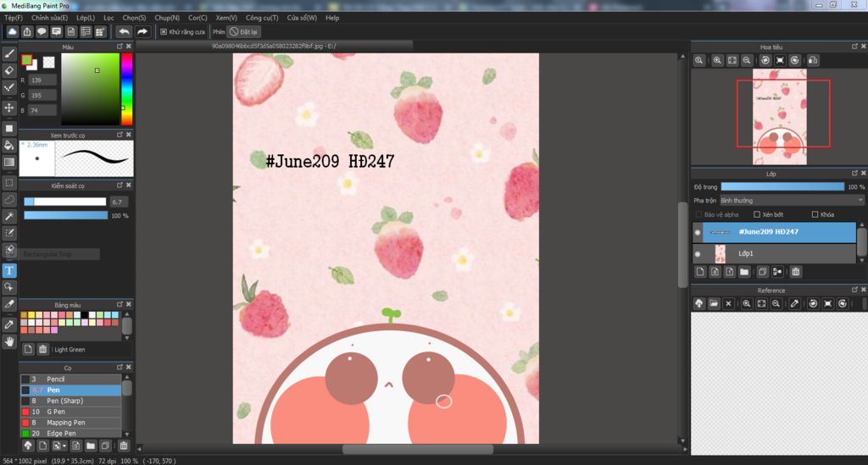Image resolution: width=868 pixels, height=465 pixels.
Task: Open the Tệp(F) menu
Action: pos(14,18)
